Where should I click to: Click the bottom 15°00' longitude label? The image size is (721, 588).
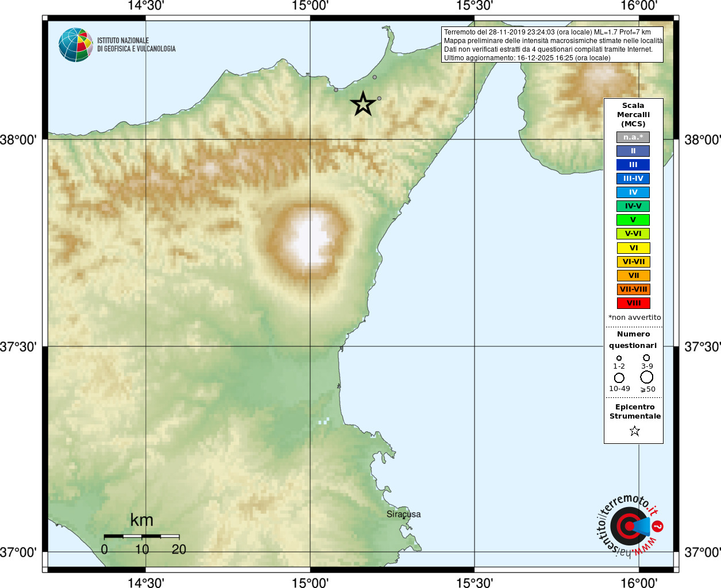pos(310,582)
